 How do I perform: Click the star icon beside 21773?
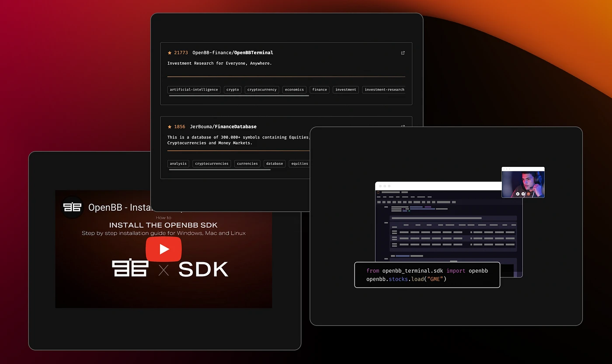(170, 53)
